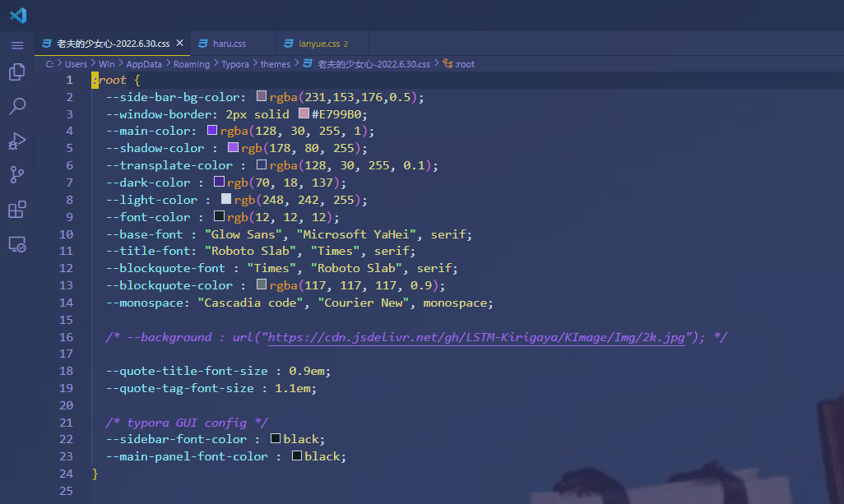Click the "--quote-title-font-size" property text
The height and width of the screenshot is (504, 844).
coord(187,371)
